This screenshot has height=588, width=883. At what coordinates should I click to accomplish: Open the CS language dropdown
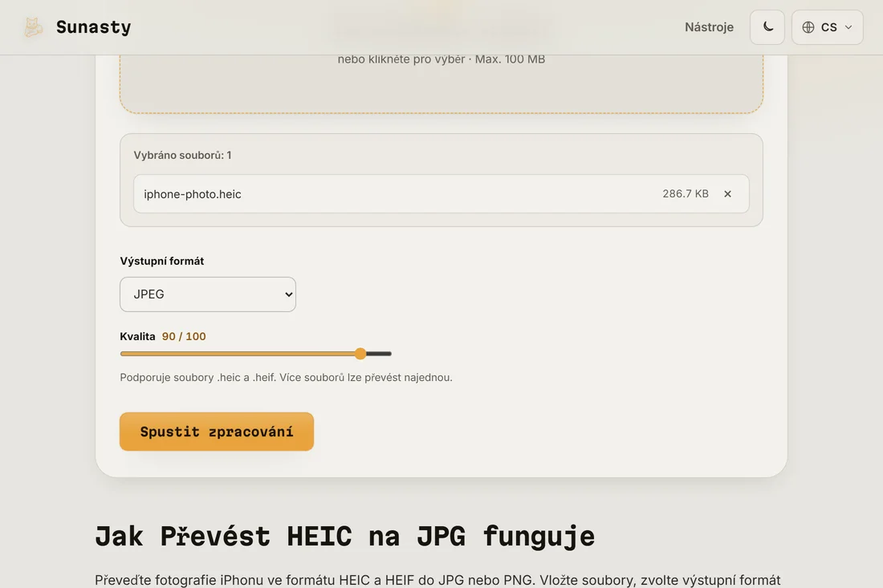(828, 27)
